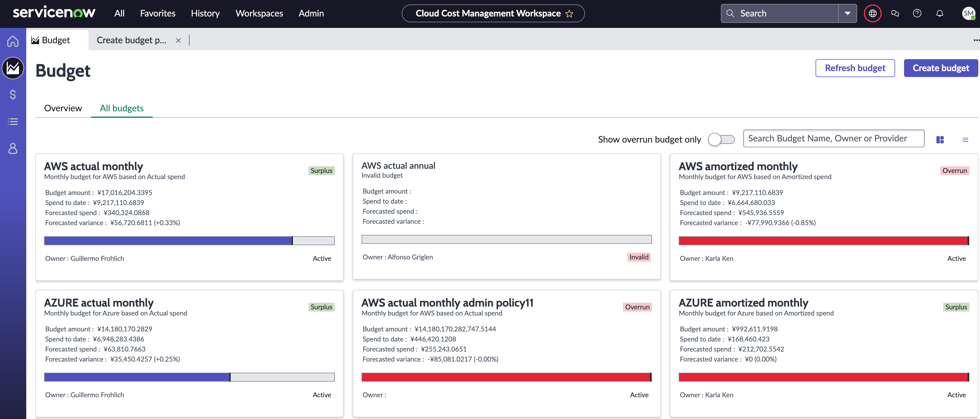The height and width of the screenshot is (419, 980).
Task: Open the user profile icon in the sidebar
Action: pyautogui.click(x=13, y=148)
